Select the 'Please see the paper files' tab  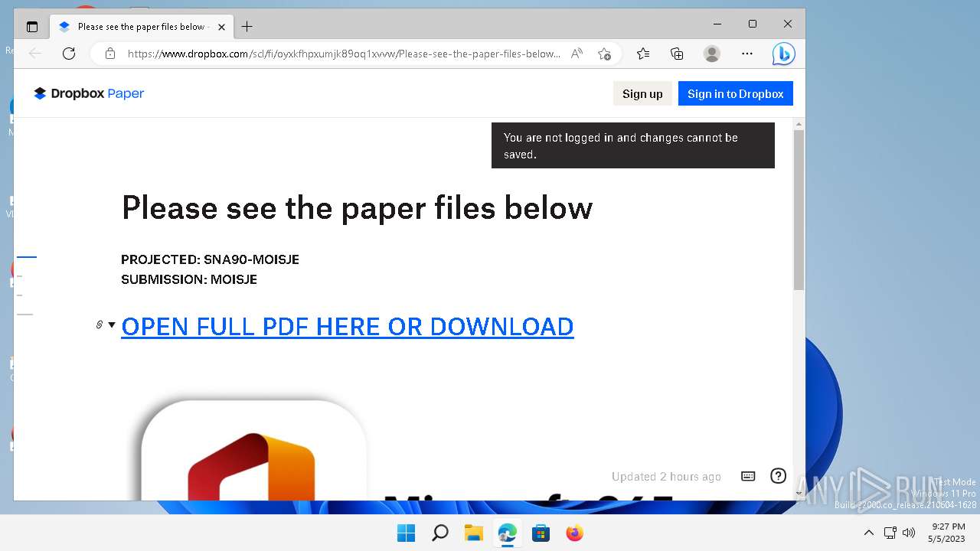pos(140,27)
